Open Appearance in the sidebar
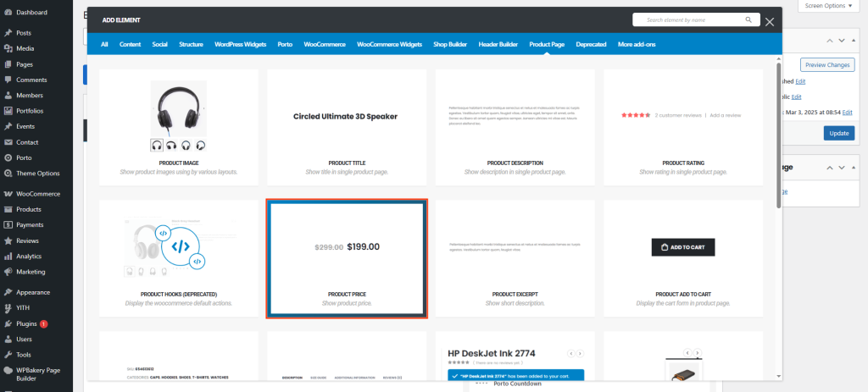Image resolution: width=868 pixels, height=392 pixels. point(32,292)
